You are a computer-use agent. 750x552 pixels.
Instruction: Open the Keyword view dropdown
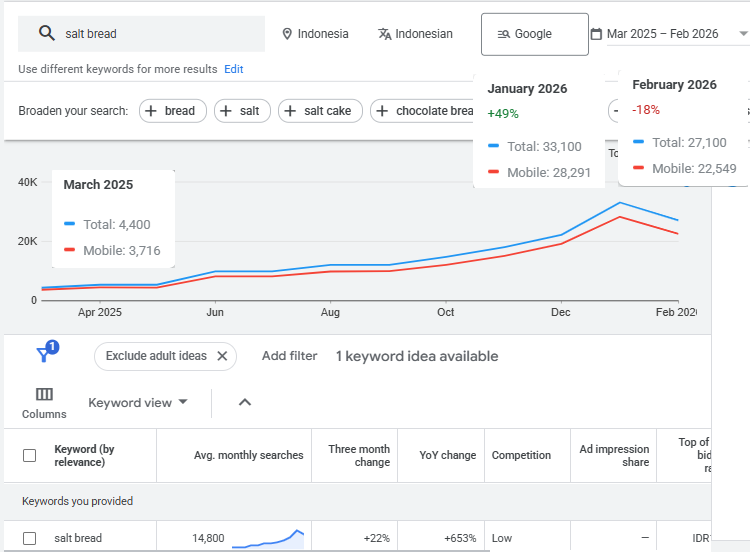click(x=138, y=403)
